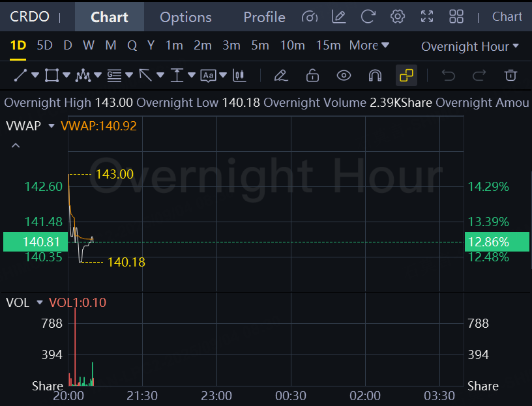Expand the More timeframes dropdown

pyautogui.click(x=369, y=46)
